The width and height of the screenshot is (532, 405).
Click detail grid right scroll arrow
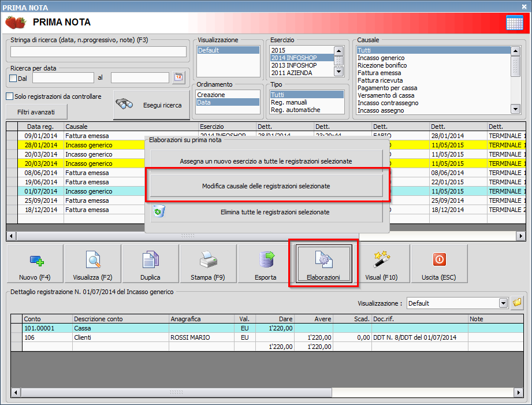coord(519,393)
